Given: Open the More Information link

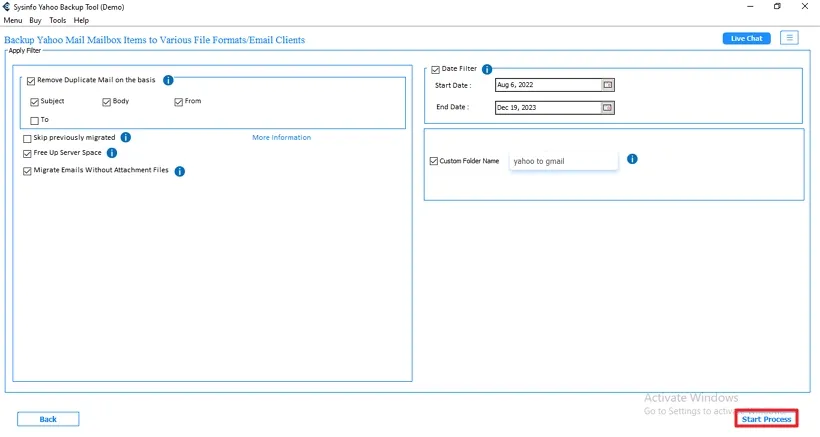Looking at the screenshot, I should 281,137.
